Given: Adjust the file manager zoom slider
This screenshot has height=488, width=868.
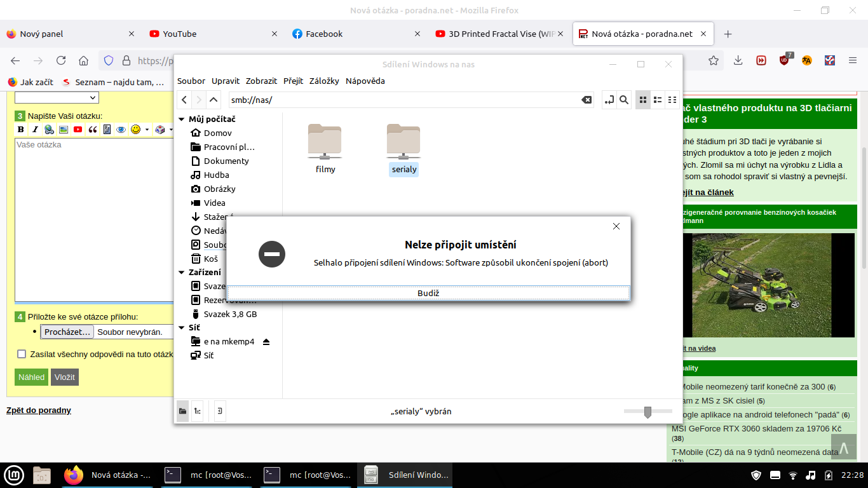Looking at the screenshot, I should tap(648, 412).
